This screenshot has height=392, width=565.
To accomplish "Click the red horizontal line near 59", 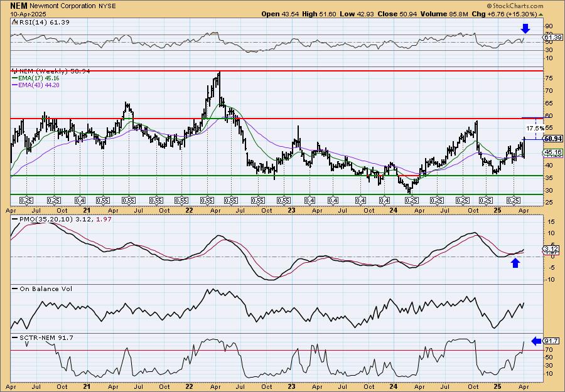I will (x=276, y=119).
